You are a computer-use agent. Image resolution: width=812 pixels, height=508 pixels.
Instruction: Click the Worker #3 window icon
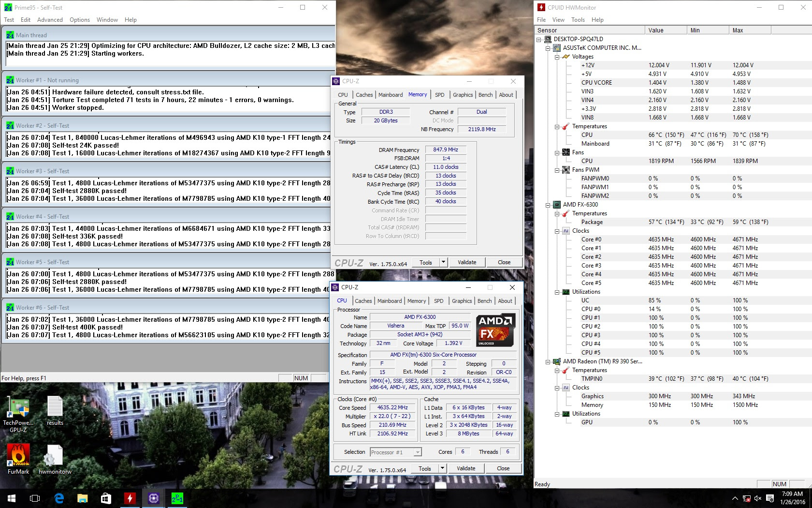point(10,171)
